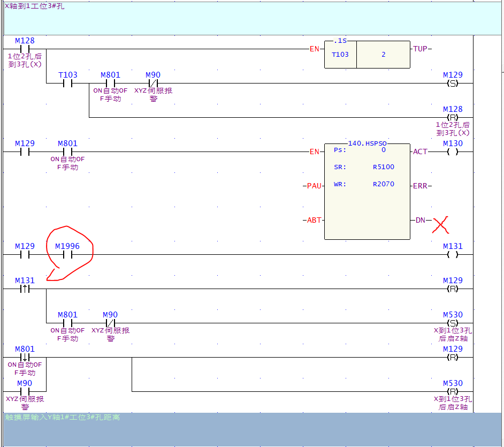The height and width of the screenshot is (447, 504).
Task: Click the T103 timer function block
Action: [340, 55]
